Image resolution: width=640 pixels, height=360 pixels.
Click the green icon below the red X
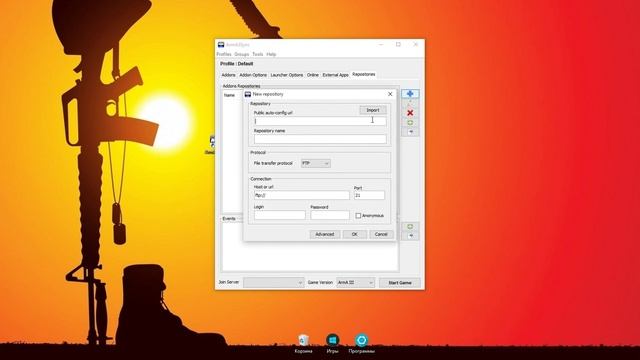click(410, 122)
